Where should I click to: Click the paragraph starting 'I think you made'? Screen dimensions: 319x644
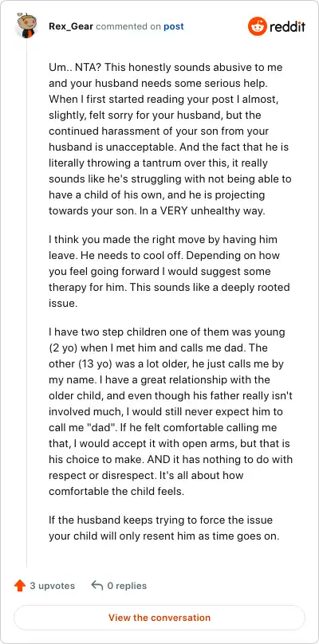tap(169, 271)
